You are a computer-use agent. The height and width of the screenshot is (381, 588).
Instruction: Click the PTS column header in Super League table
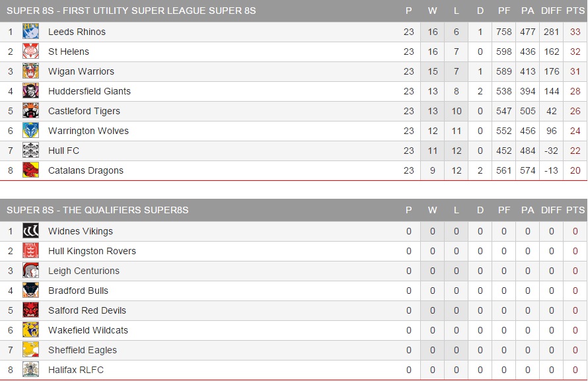(x=575, y=11)
